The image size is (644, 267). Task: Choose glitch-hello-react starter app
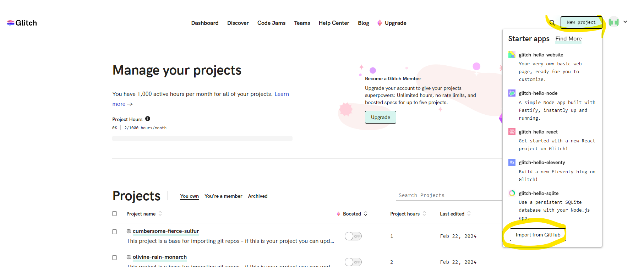click(538, 132)
